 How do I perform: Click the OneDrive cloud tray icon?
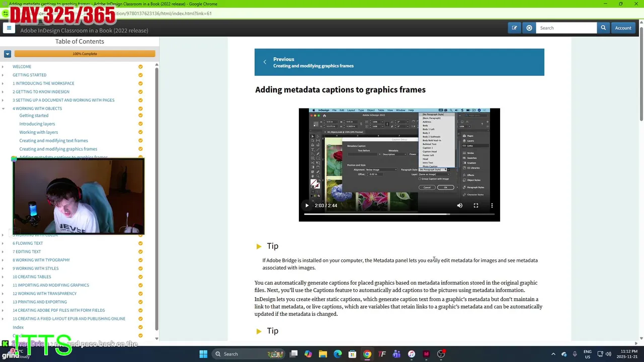(564, 354)
